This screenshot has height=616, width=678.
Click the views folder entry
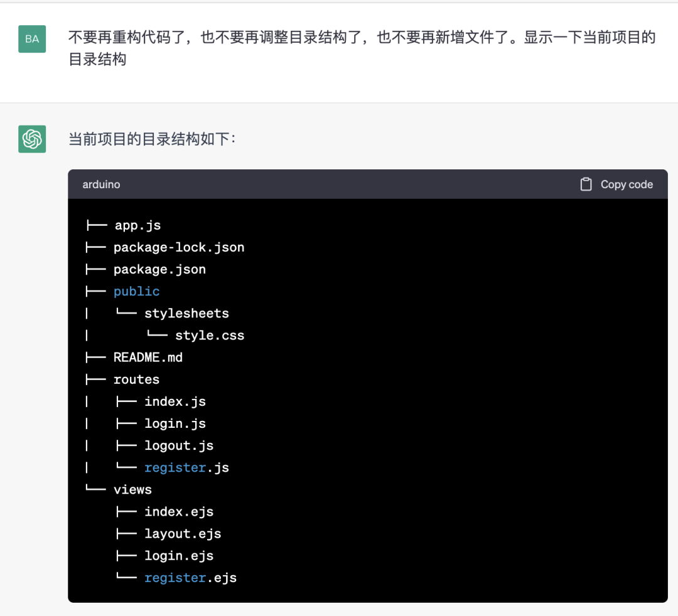coord(132,489)
